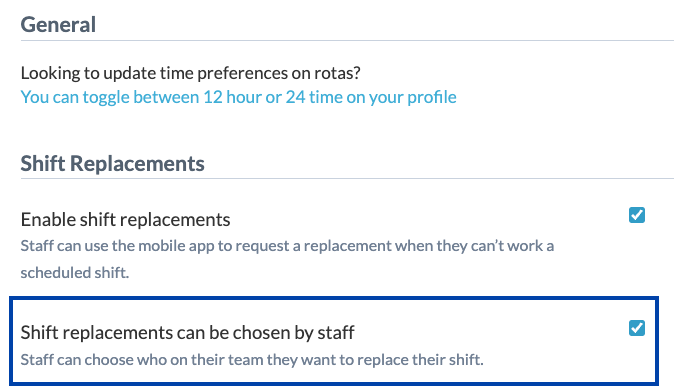Click the "Enable shift replacements" label text
The image size is (674, 392).
126,220
